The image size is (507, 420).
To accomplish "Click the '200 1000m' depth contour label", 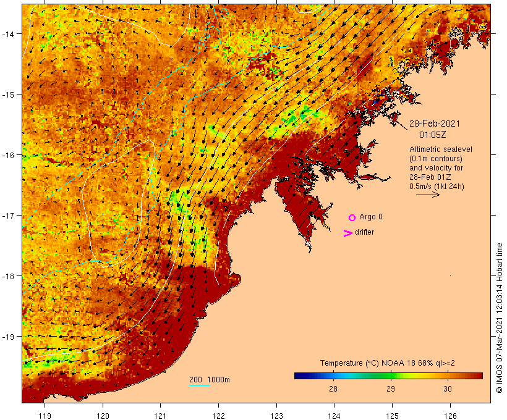I will [x=210, y=380].
